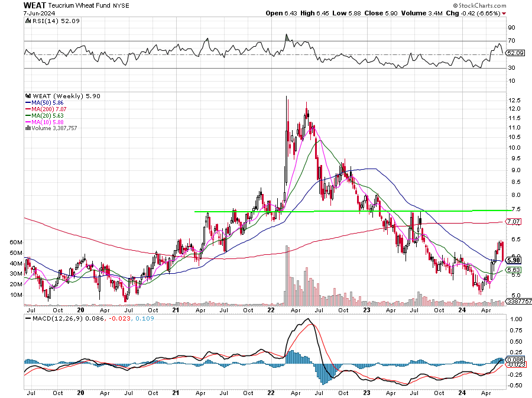This screenshot has width=532, height=398.
Task: Click the 52.09 RSI value tag on right axis
Action: coord(516,53)
